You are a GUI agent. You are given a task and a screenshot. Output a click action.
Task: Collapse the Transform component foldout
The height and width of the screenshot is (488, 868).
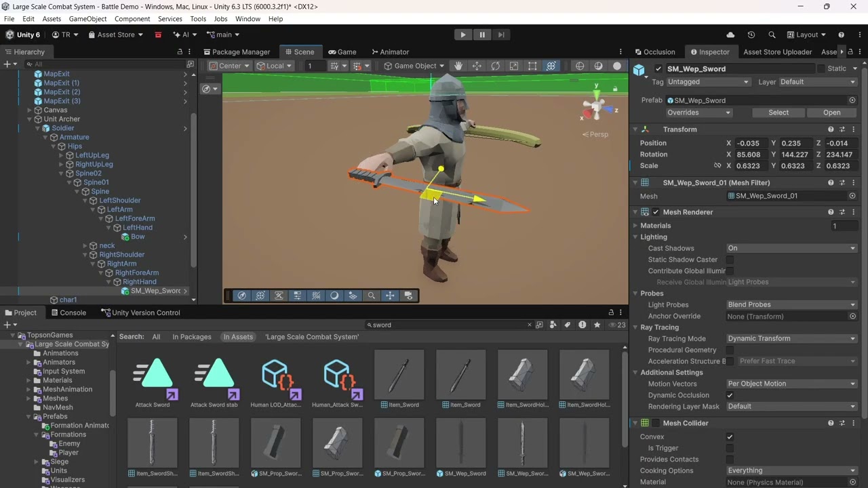pyautogui.click(x=636, y=129)
